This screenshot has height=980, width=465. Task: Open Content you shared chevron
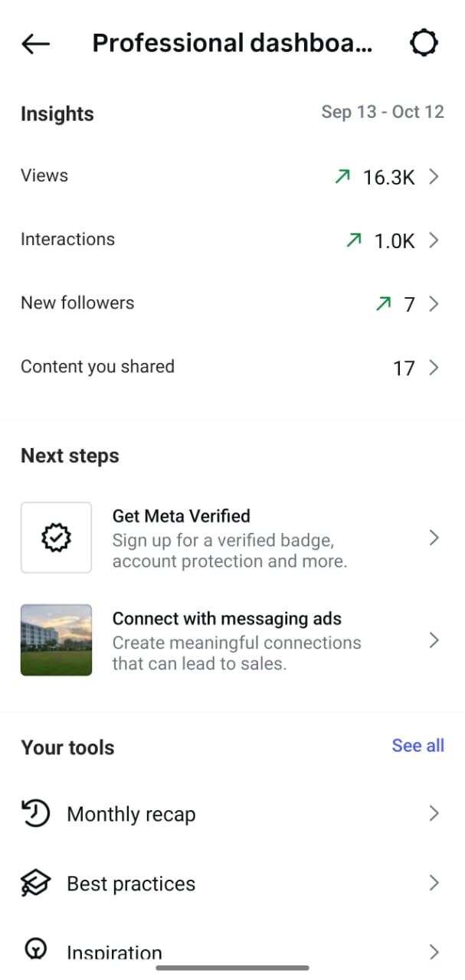point(434,367)
